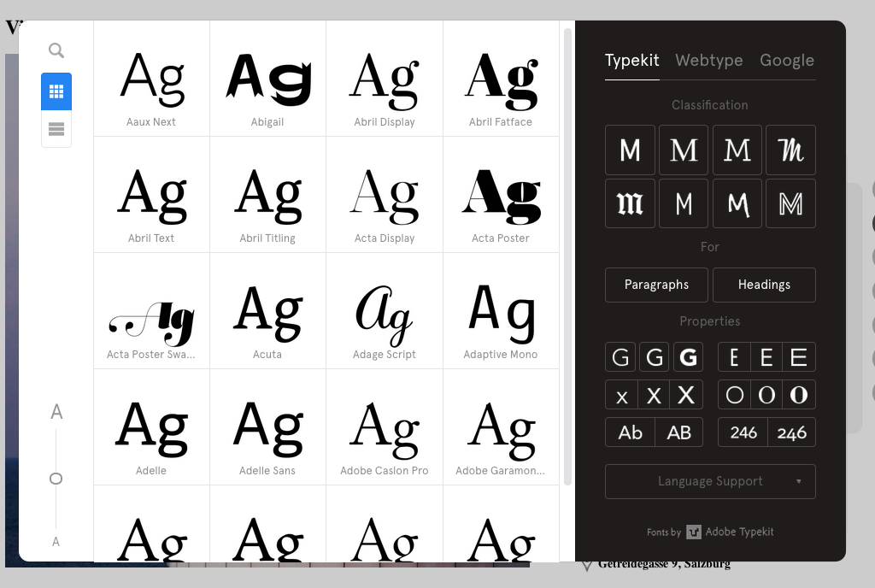Filter fonts for Paragraphs

click(656, 285)
